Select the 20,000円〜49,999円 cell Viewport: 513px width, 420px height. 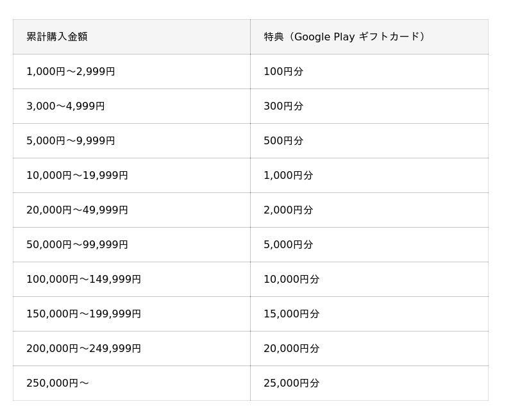(77, 210)
